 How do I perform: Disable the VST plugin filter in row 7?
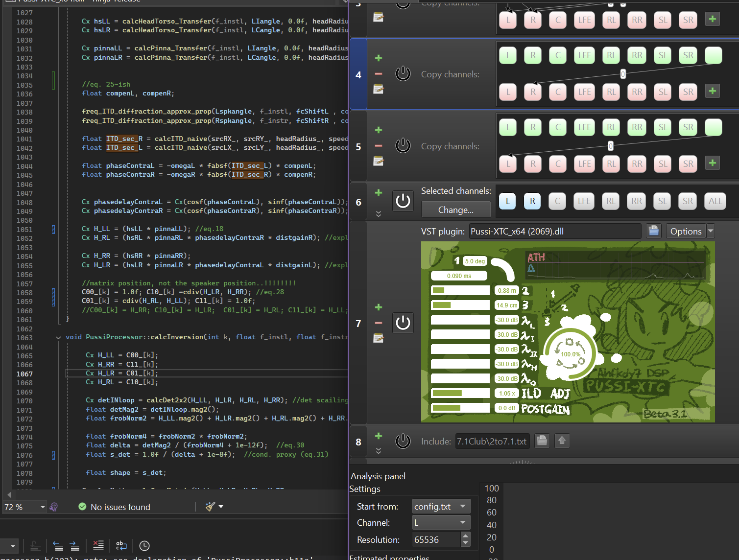coord(403,323)
